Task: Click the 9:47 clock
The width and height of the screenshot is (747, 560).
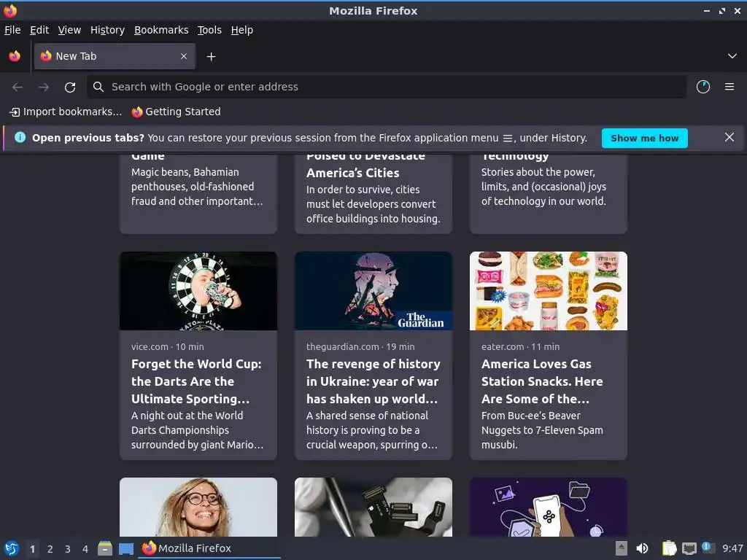Action: [x=732, y=548]
